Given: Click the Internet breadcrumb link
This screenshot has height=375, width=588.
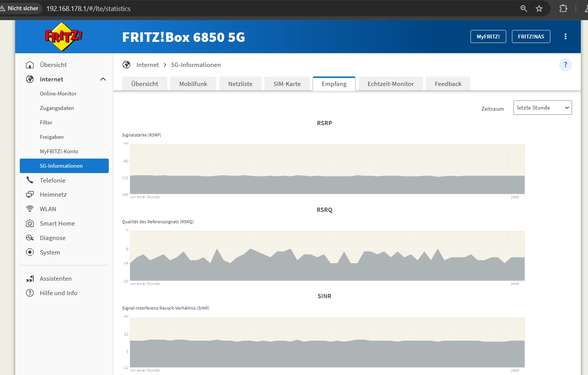Looking at the screenshot, I should point(148,65).
